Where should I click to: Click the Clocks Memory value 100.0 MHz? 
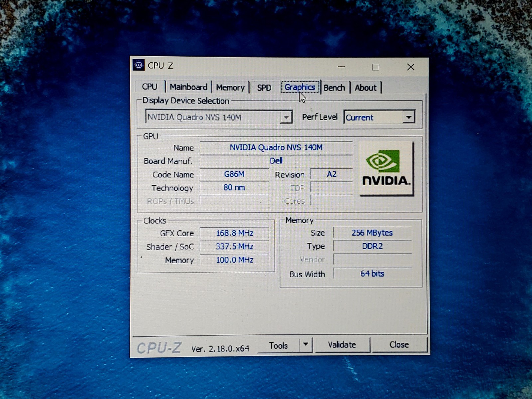click(x=235, y=260)
